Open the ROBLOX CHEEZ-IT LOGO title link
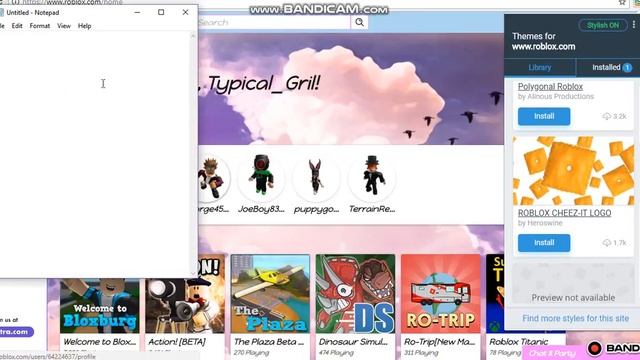This screenshot has height=360, width=640. [x=564, y=213]
